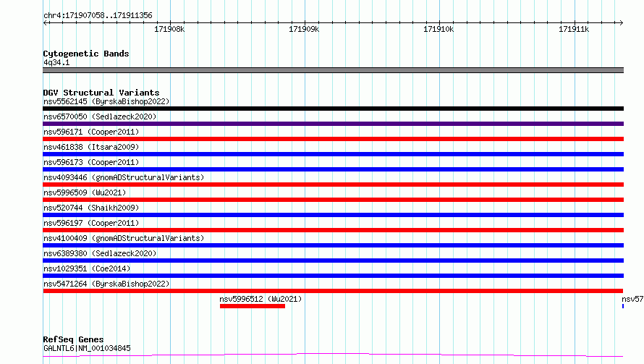Viewport: 644px width, 364px height.
Task: Click label nsv6389380 (Sedlazeck2020)
Action: click(x=100, y=253)
